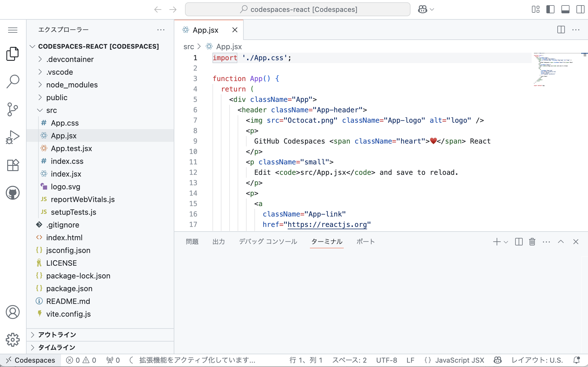Change encoding via UTF-8 status item
This screenshot has height=367, width=588.
387,360
